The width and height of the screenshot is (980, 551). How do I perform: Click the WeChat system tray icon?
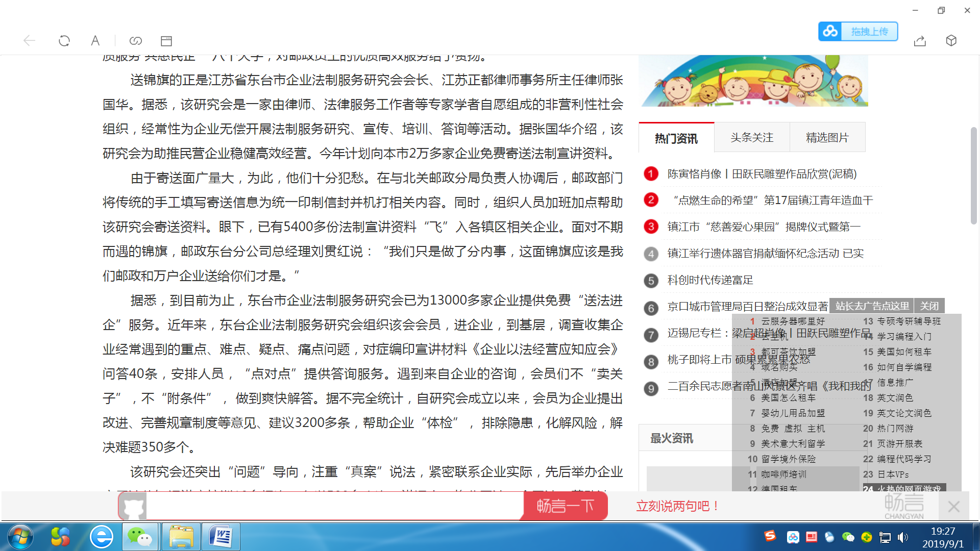coord(848,537)
